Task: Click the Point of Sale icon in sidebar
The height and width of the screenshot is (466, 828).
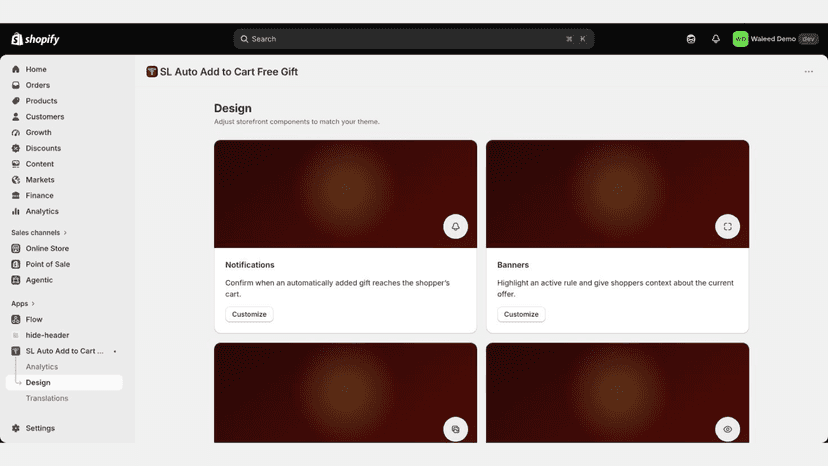Action: click(x=16, y=264)
